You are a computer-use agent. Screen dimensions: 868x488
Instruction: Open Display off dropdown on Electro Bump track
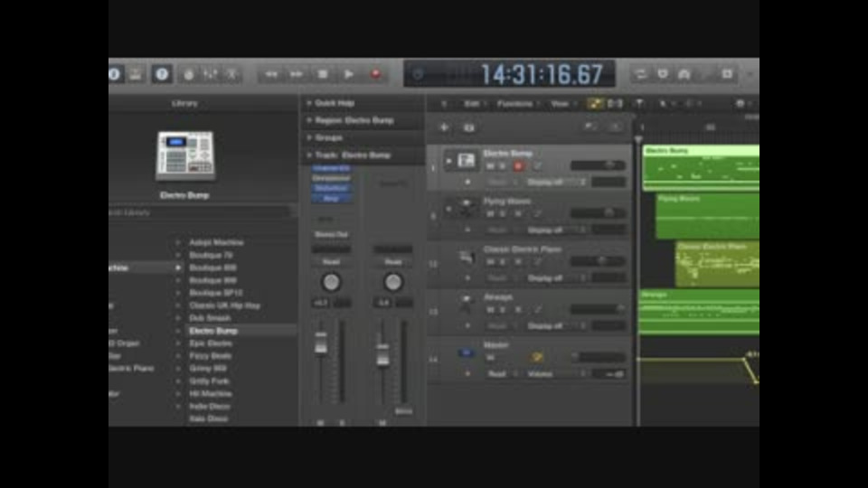(x=556, y=182)
